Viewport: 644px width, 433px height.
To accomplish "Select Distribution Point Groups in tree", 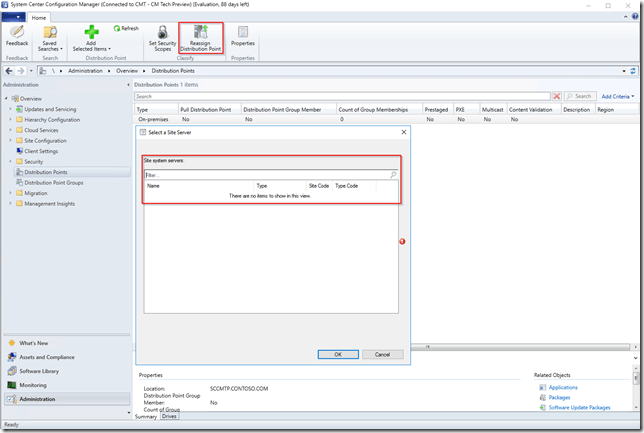I will [x=53, y=182].
